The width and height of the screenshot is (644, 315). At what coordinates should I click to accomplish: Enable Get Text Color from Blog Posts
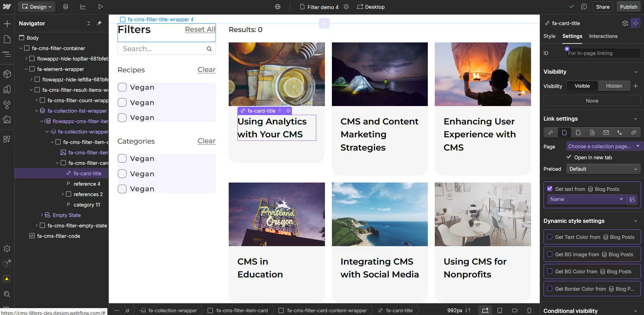[x=550, y=237]
